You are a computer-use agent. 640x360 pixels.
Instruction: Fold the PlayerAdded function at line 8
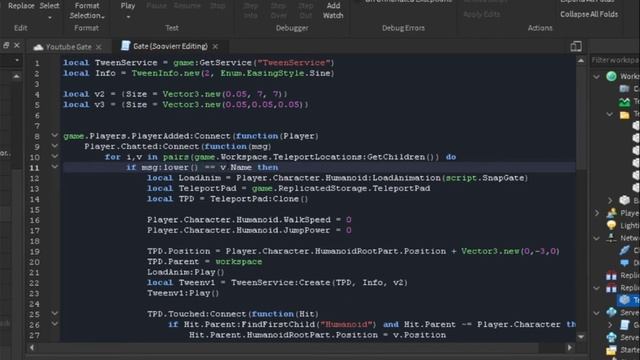tap(55, 135)
